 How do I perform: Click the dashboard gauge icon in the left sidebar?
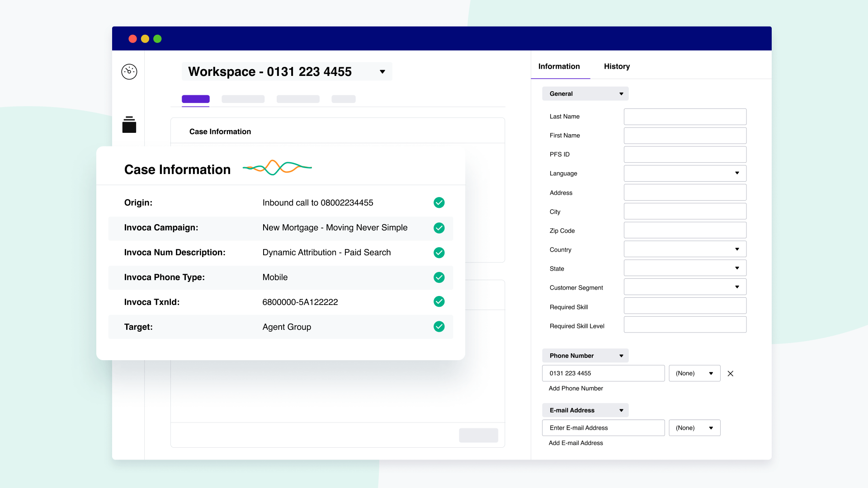(129, 71)
